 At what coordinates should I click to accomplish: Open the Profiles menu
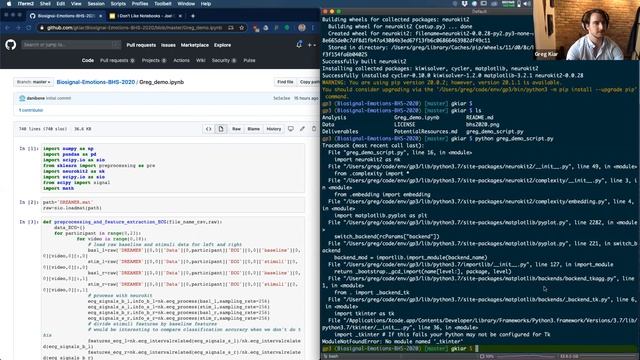tap(140, 4)
